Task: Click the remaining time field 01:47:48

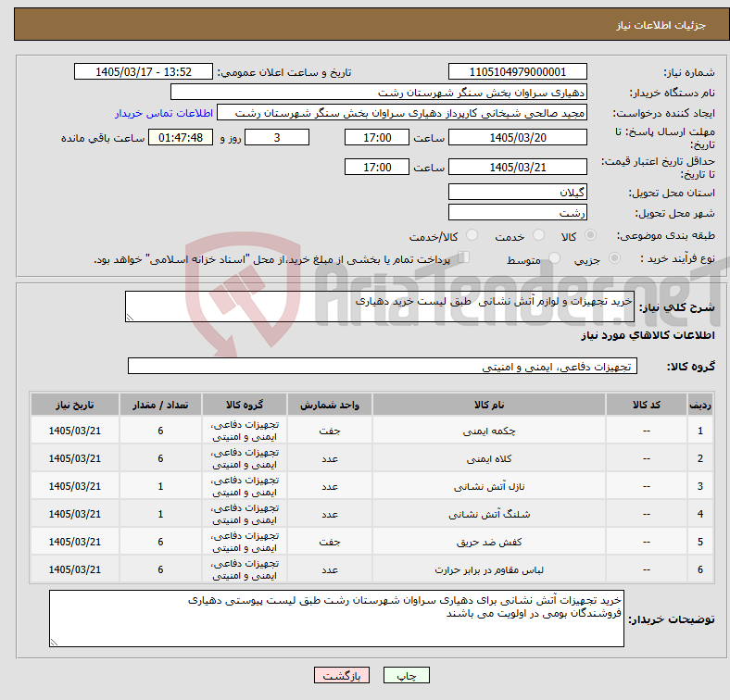Action: click(181, 137)
